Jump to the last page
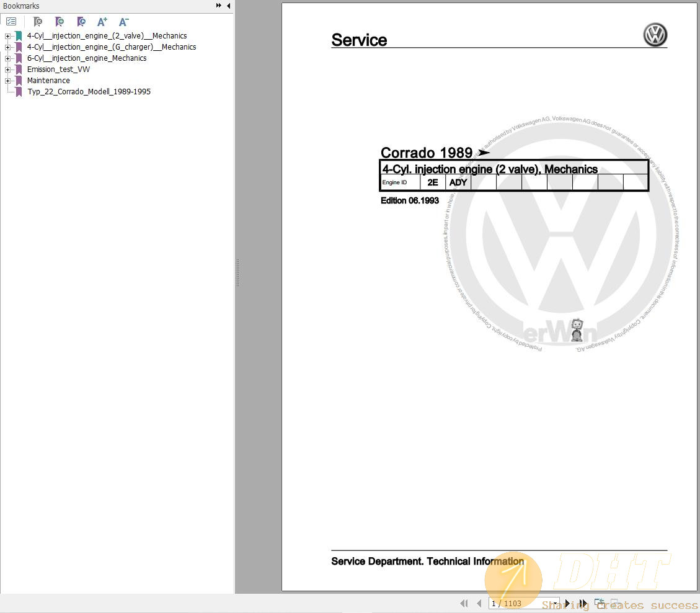Image resolution: width=700 pixels, height=613 pixels. click(583, 603)
